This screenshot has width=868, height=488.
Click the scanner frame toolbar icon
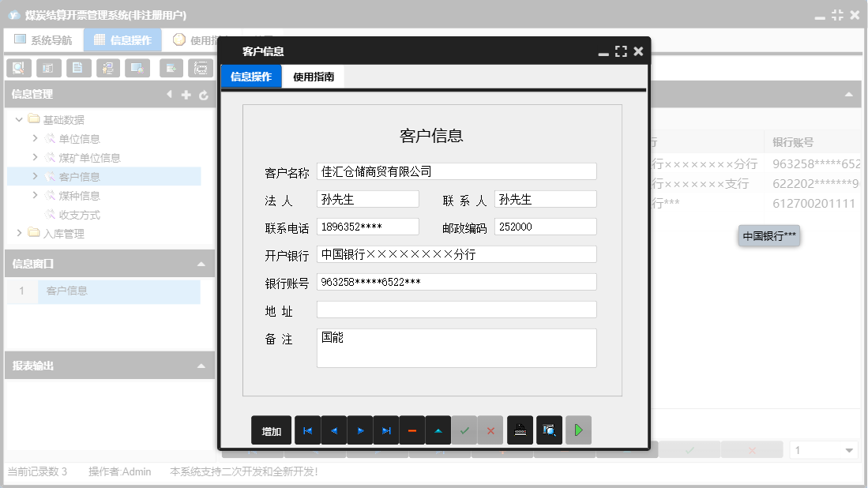coord(201,68)
